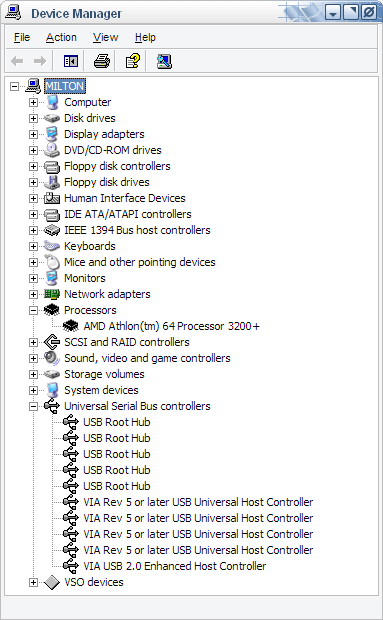Click the Storage volumes category icon
Viewport: 383px width, 620px height.
point(52,374)
